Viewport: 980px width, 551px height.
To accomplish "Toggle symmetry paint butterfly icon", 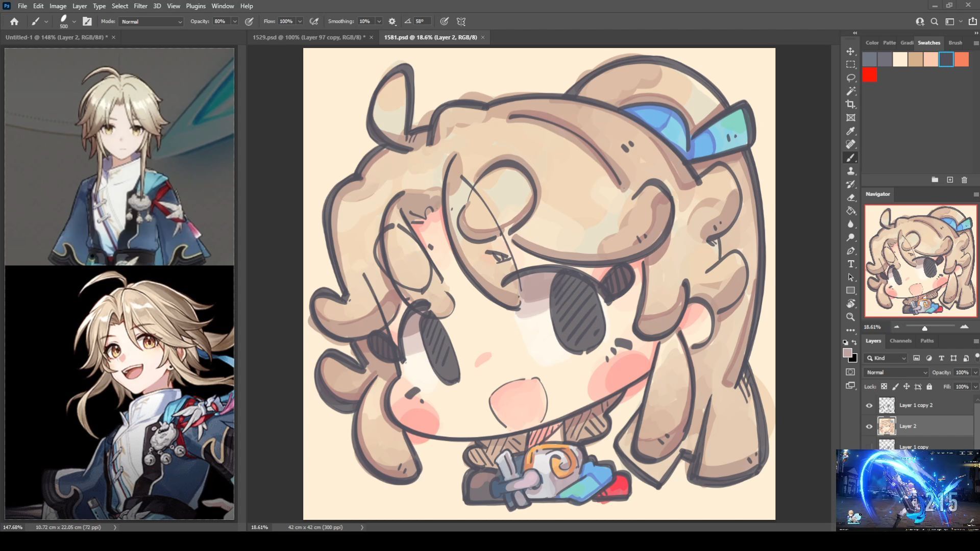I will coord(461,21).
